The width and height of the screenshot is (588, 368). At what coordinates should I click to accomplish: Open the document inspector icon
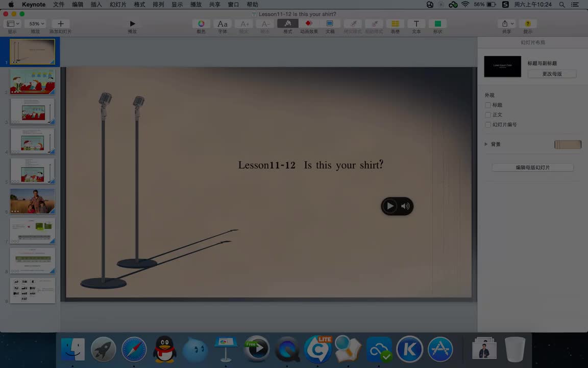[x=330, y=24]
